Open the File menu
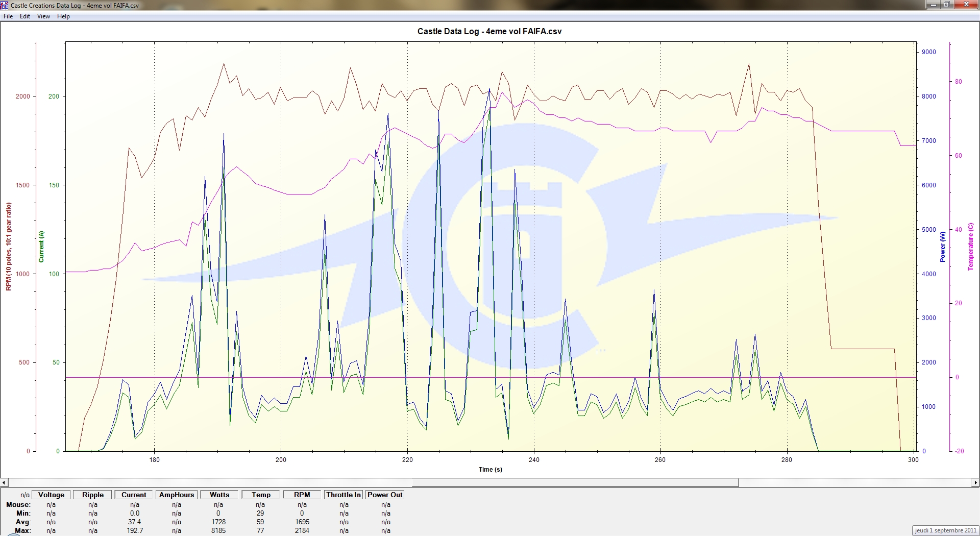Image resolution: width=980 pixels, height=536 pixels. 8,16
